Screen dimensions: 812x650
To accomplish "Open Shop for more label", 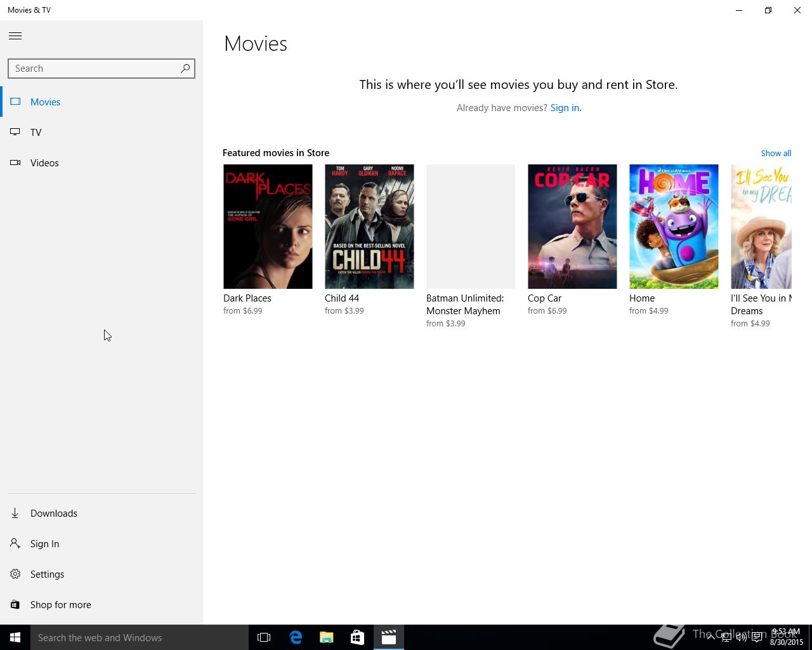I will [x=61, y=605].
